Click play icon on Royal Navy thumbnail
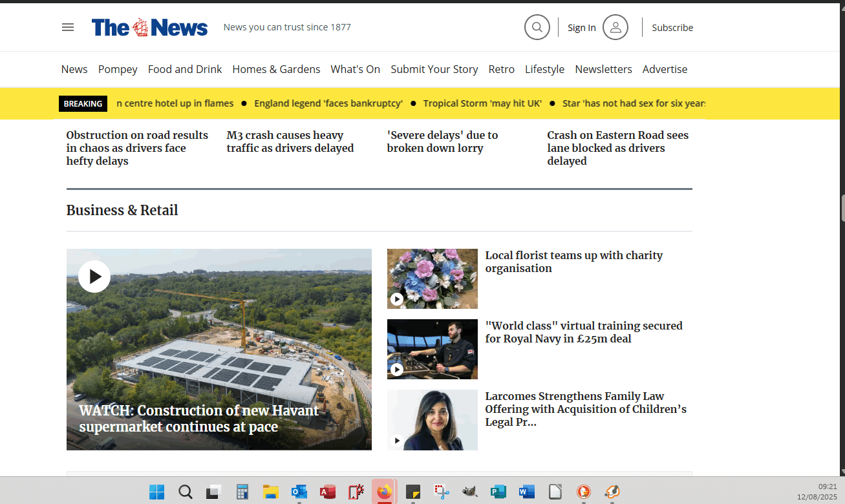The width and height of the screenshot is (845, 504). [397, 370]
